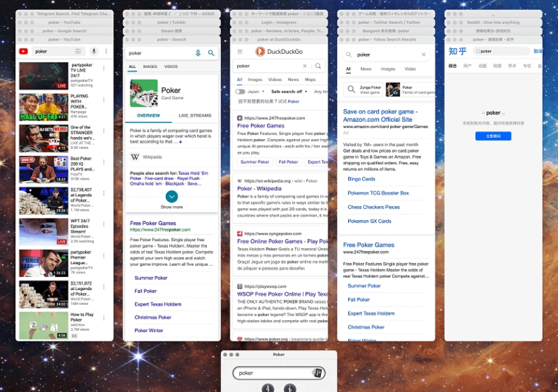558x392 pixels.
Task: Clear the Yahoo search field with X
Action: pos(423,55)
